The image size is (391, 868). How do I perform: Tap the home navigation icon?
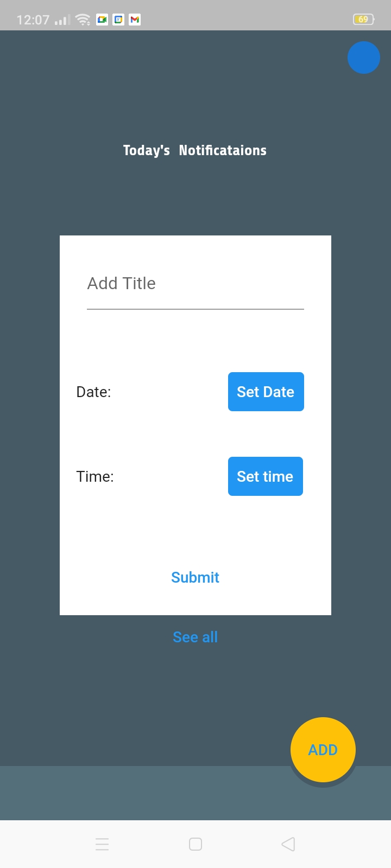click(195, 844)
